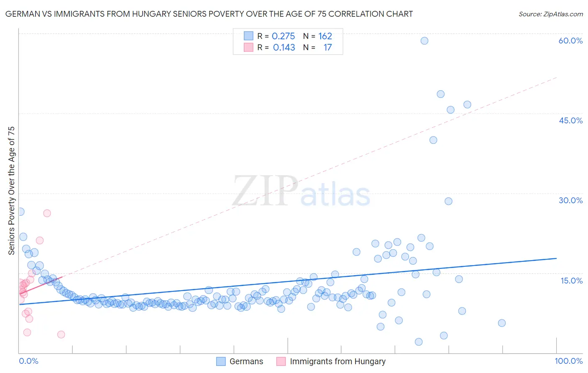Screen dimensions: 588x373
Task: Open the Source: ZipAtlas.com link
Action: click(x=551, y=14)
